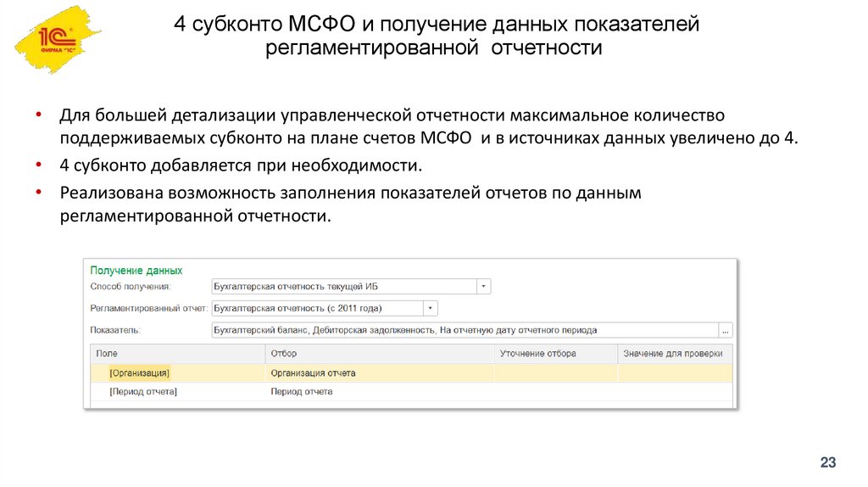Click the Способ получения label
This screenshot has height=487, width=868.
[x=131, y=287]
